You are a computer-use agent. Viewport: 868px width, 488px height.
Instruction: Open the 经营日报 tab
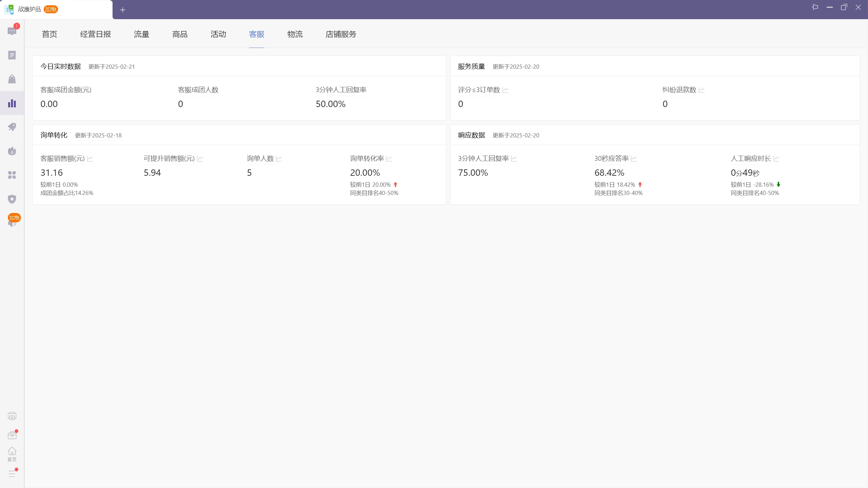click(x=95, y=34)
